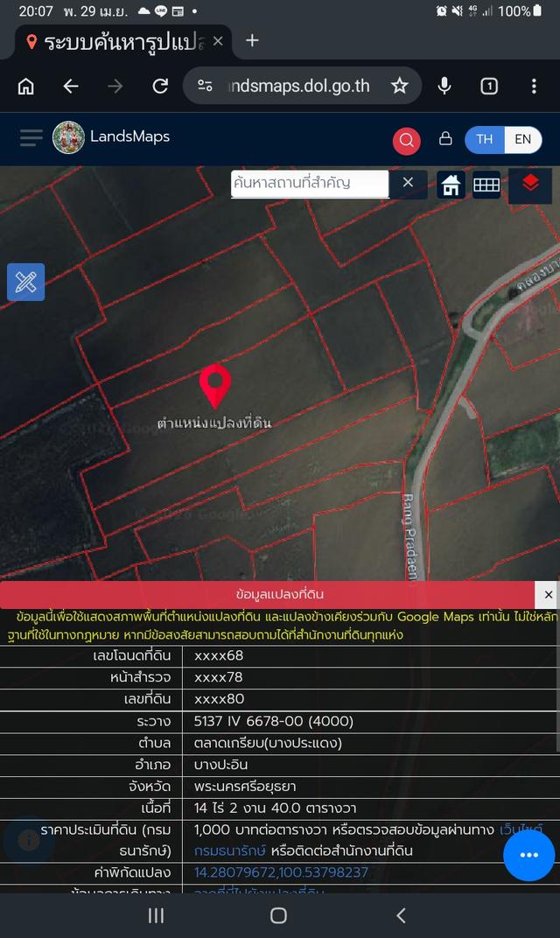Close the ข้อมูลแปลงที่ดิน panel
Screen dimensions: 560x938
[548, 595]
